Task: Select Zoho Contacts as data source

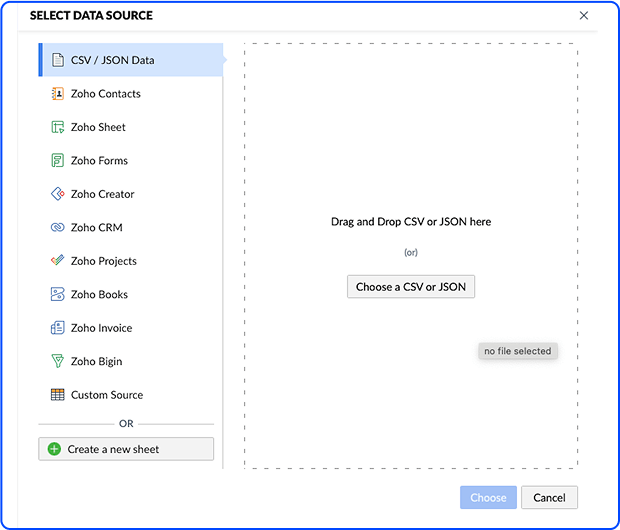Action: click(131, 94)
